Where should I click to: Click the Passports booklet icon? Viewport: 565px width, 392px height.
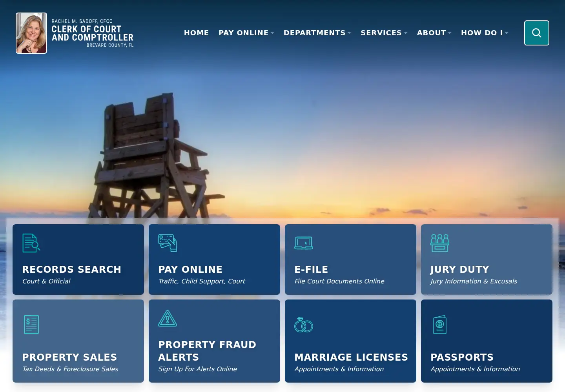click(x=440, y=325)
